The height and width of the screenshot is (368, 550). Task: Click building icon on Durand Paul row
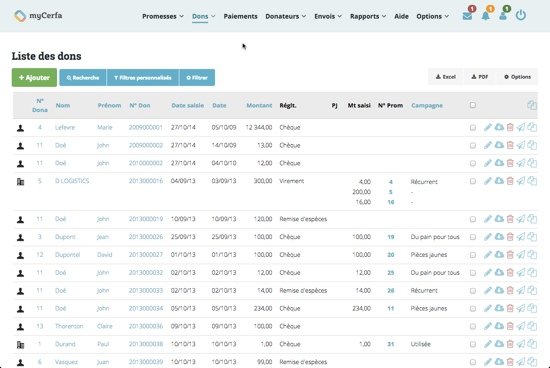coord(21,344)
